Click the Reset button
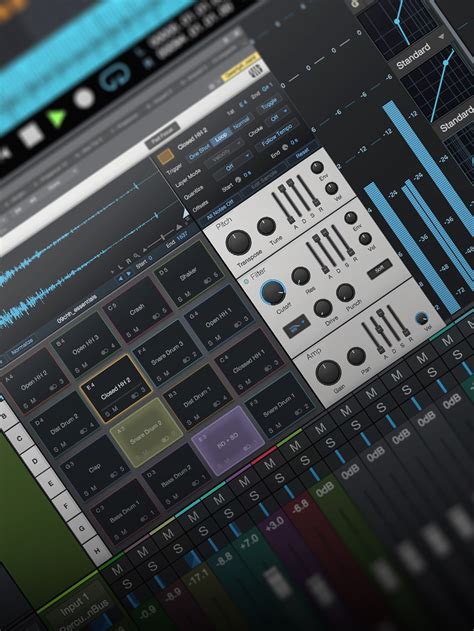This screenshot has width=474, height=631. [x=302, y=154]
